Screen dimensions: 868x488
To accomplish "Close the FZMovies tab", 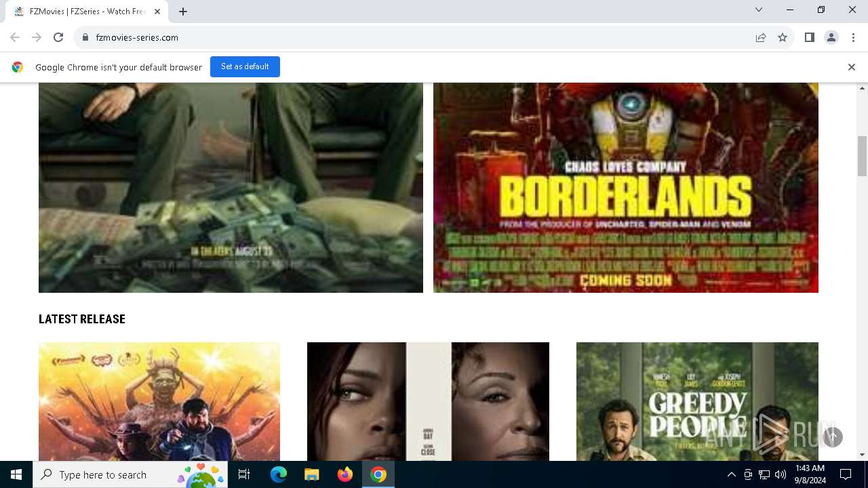I will (157, 12).
